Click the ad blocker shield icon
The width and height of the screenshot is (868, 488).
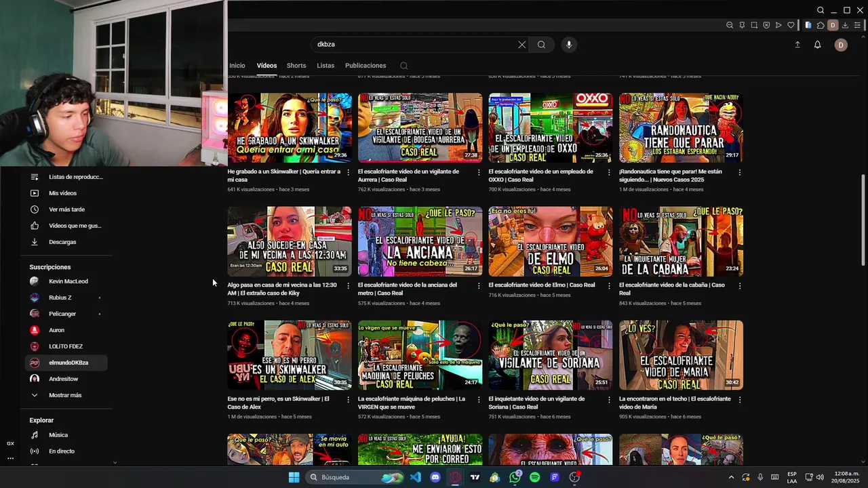[766, 25]
